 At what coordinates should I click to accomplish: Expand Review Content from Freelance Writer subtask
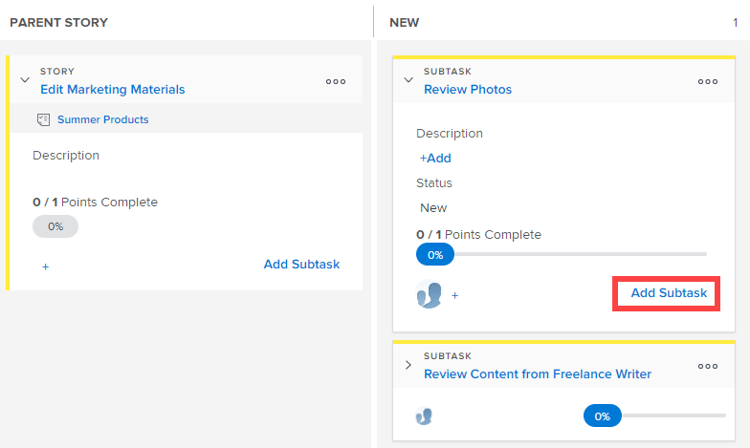[x=408, y=365]
